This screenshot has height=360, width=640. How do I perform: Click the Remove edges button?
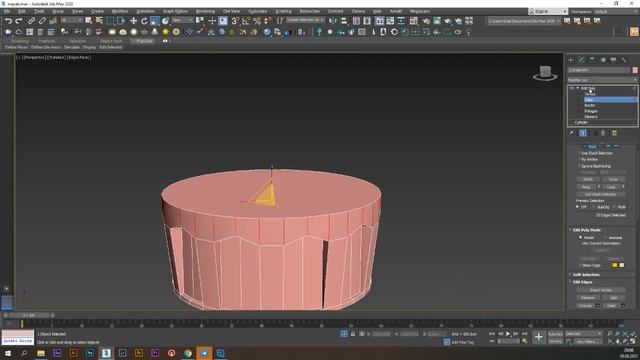click(588, 298)
